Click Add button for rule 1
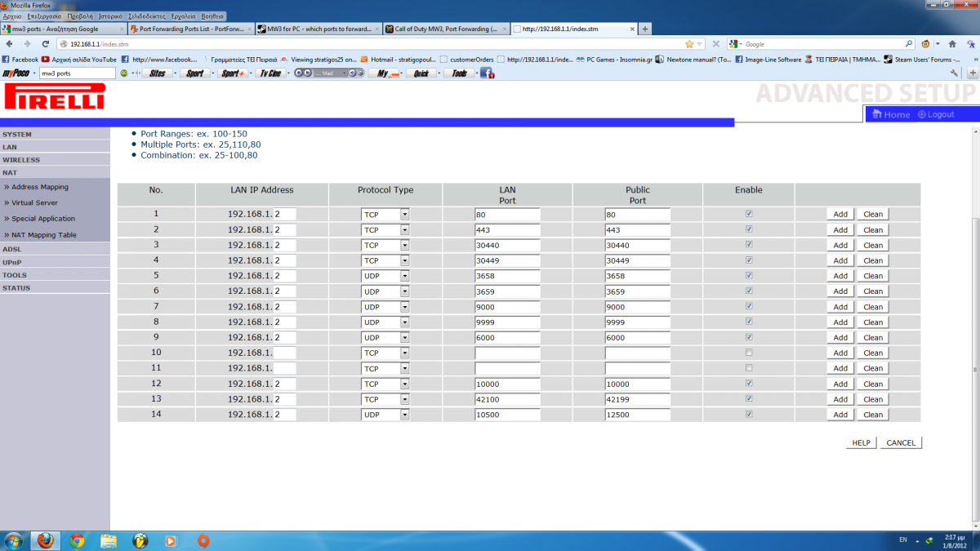980x551 pixels. (x=840, y=215)
